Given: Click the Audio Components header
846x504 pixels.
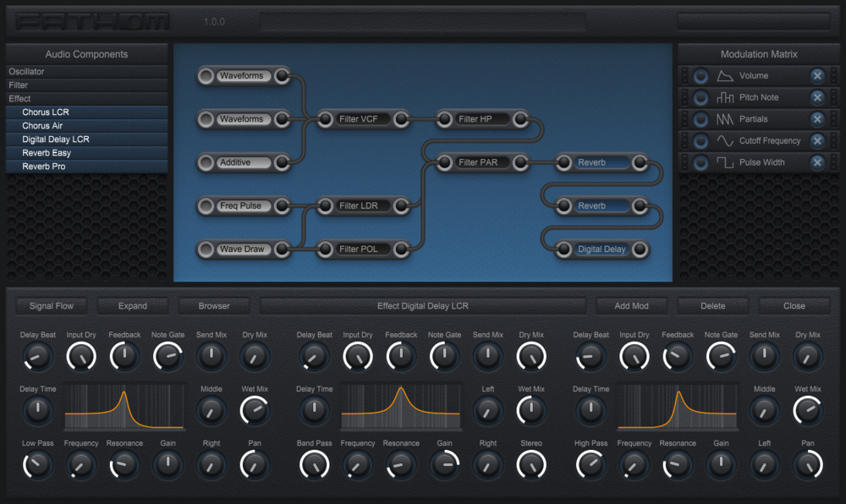Looking at the screenshot, I should coord(86,54).
